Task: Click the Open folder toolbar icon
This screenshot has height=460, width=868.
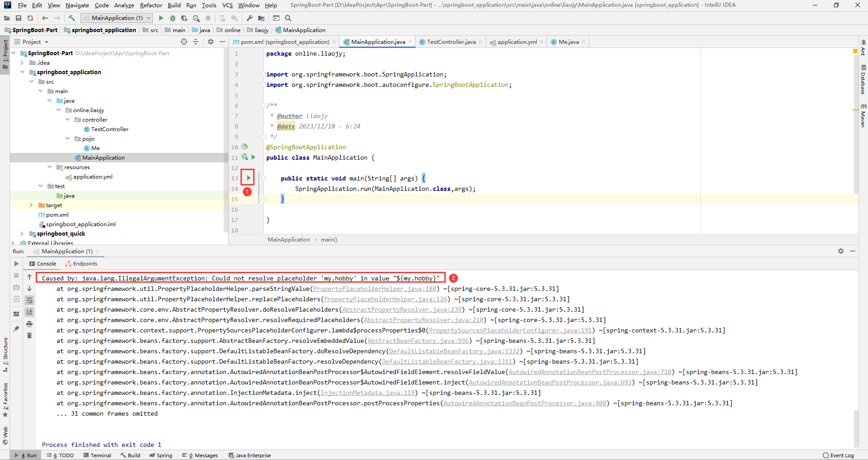Action: 7,18
